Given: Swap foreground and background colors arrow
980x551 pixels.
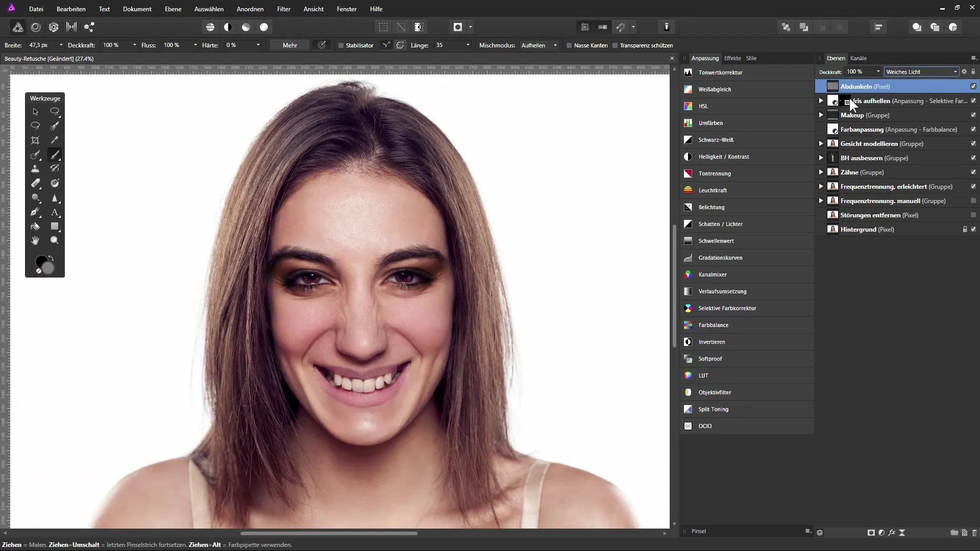Looking at the screenshot, I should tap(51, 258).
